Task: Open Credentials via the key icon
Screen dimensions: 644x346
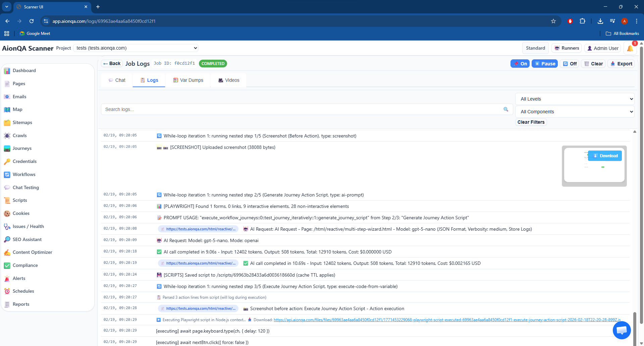Action: pyautogui.click(x=7, y=162)
